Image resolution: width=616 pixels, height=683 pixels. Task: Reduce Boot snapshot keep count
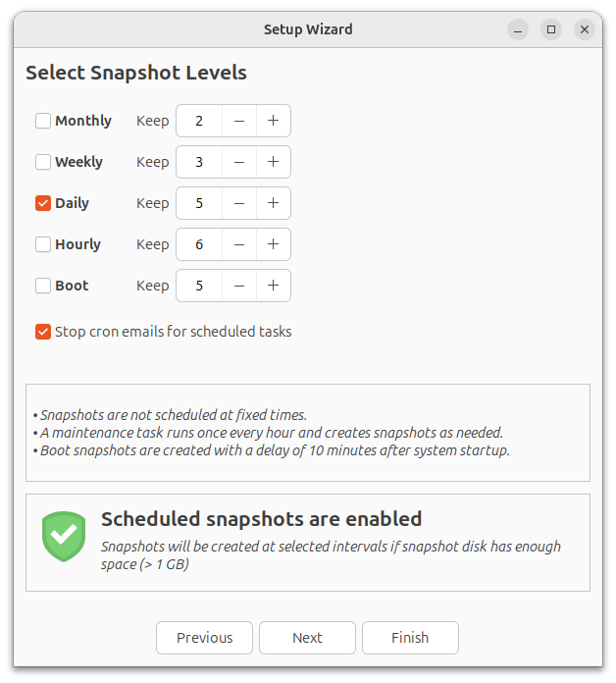[238, 286]
